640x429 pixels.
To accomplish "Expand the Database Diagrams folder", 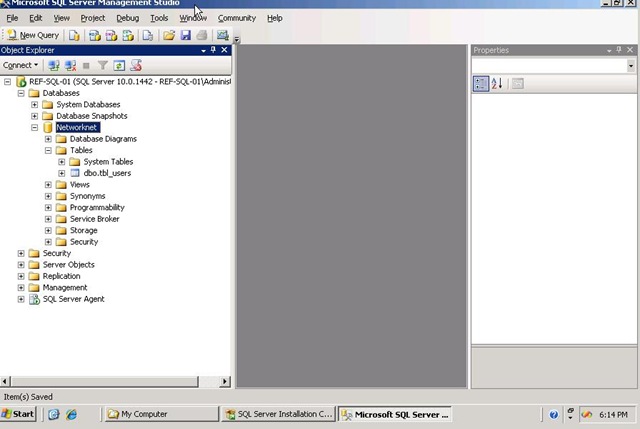I will (x=48, y=139).
